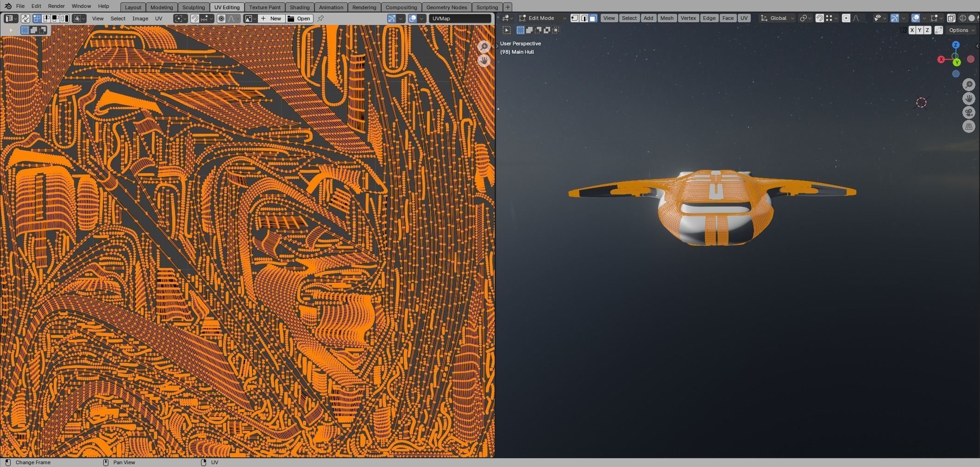Image resolution: width=980 pixels, height=467 pixels.
Task: Switch to the Sculpting workspace tab
Action: [x=193, y=7]
